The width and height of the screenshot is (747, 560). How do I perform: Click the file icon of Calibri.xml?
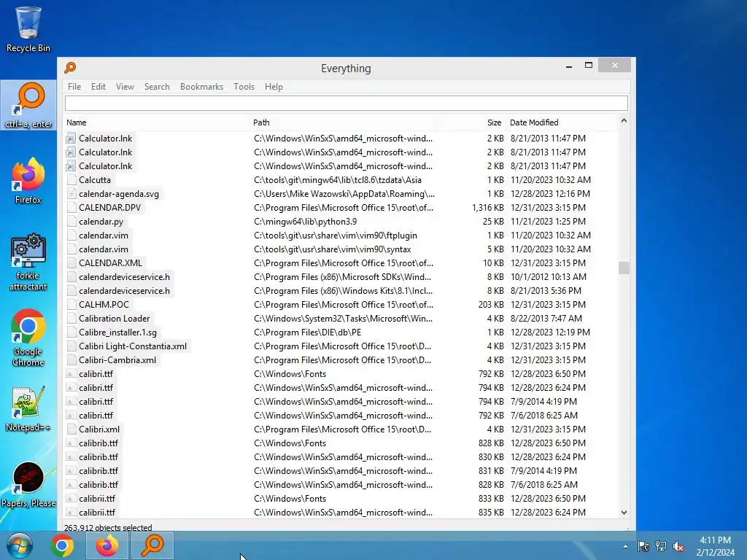[71, 429]
